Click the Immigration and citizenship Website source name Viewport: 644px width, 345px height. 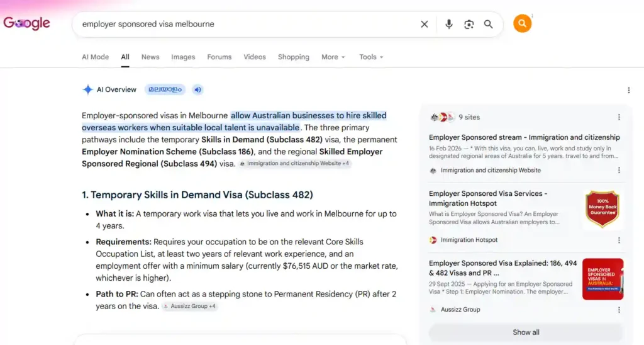tap(491, 170)
